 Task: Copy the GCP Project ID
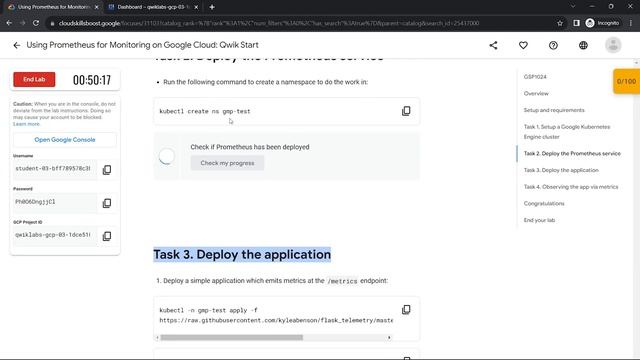[x=107, y=236]
